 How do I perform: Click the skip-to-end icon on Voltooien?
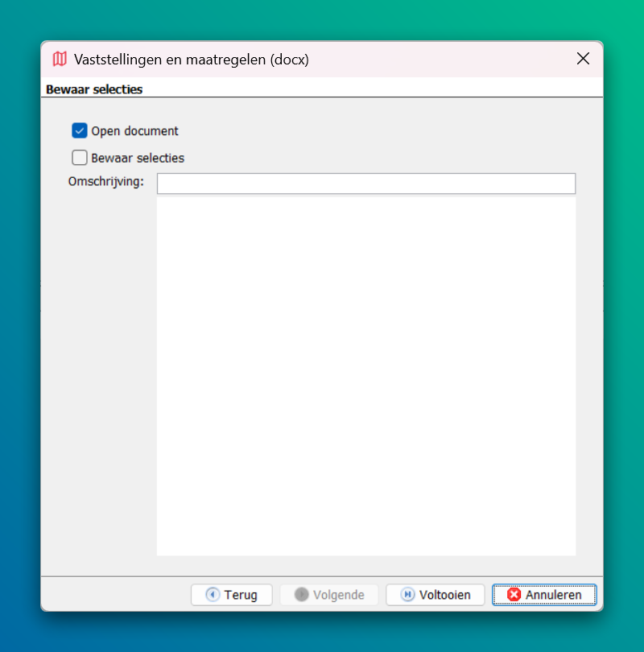pos(407,595)
